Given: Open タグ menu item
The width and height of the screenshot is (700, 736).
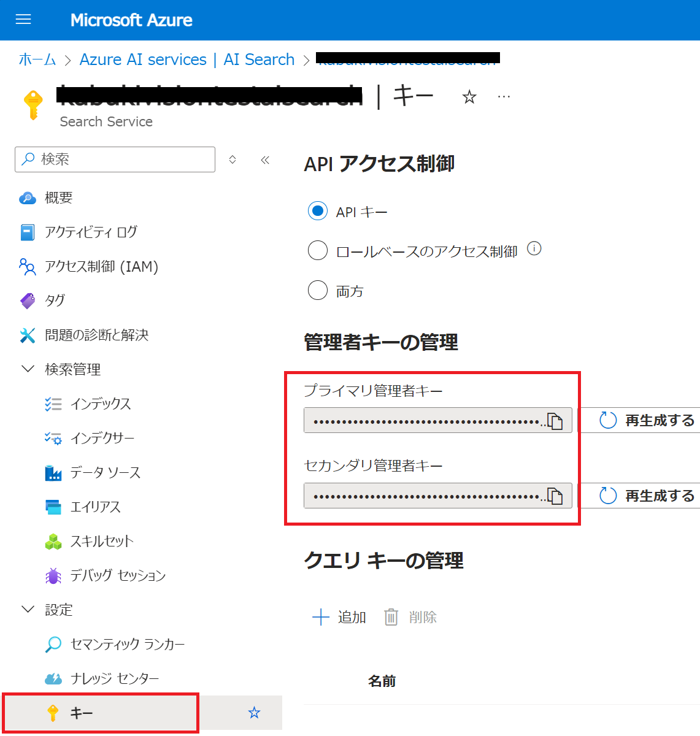Looking at the screenshot, I should click(x=55, y=301).
